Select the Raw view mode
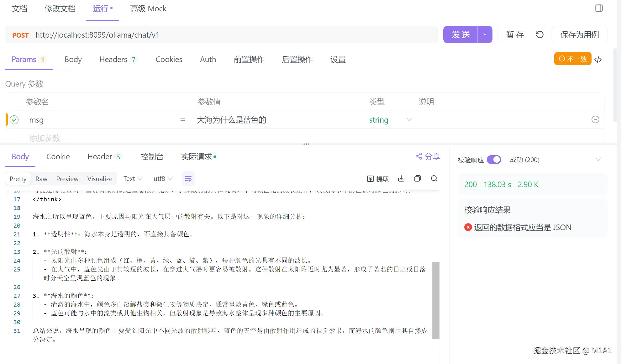 click(41, 179)
